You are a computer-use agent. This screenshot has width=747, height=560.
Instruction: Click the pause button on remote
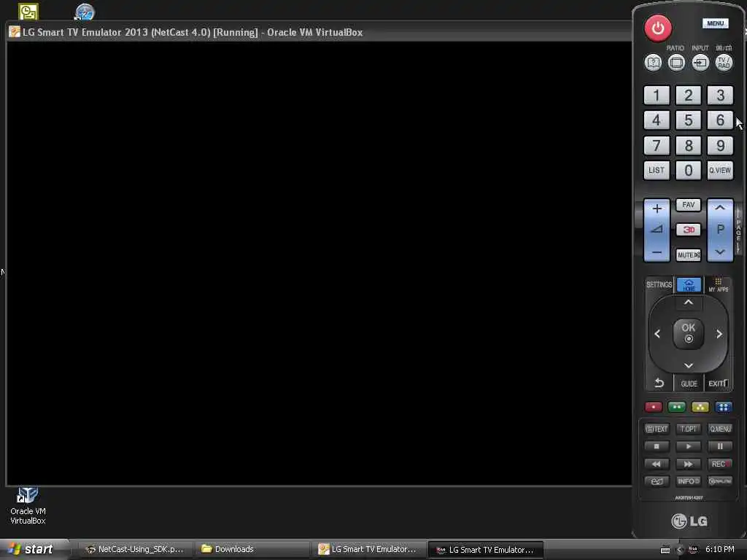[720, 447]
